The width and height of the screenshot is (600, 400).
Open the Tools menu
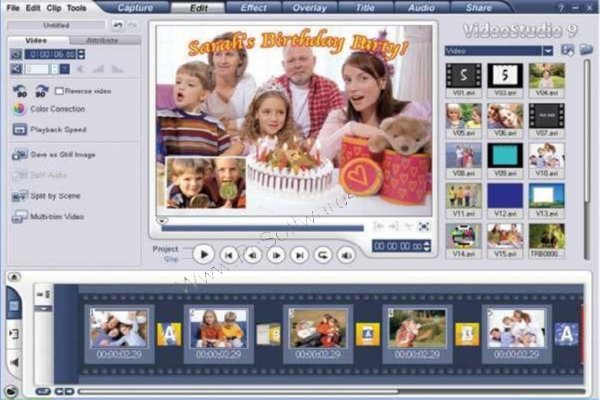77,8
